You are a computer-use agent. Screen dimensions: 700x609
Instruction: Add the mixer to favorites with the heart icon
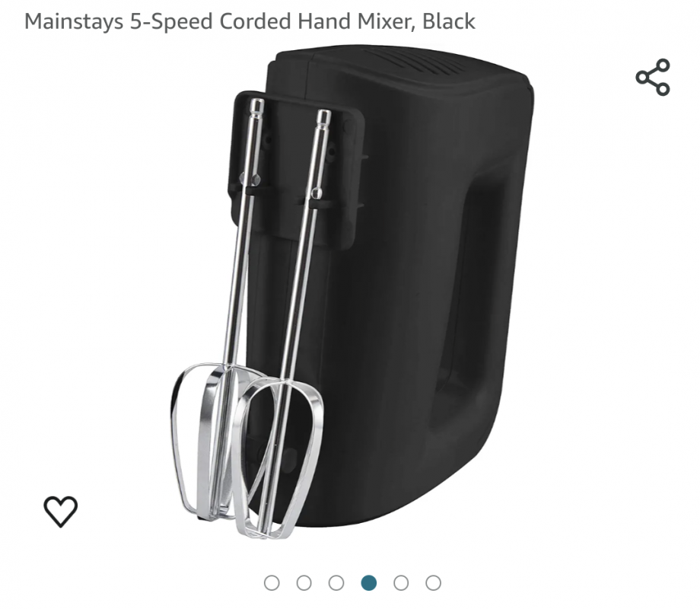pos(61,511)
